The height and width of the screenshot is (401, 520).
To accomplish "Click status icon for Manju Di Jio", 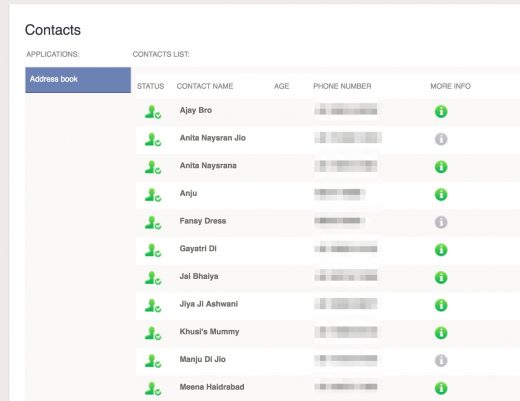I will coord(153,361).
